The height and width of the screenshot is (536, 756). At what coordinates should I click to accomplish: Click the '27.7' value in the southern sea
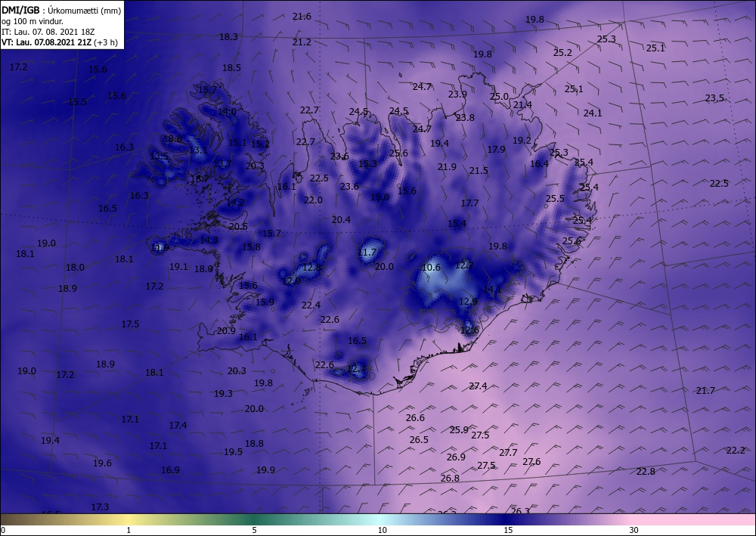coord(508,452)
